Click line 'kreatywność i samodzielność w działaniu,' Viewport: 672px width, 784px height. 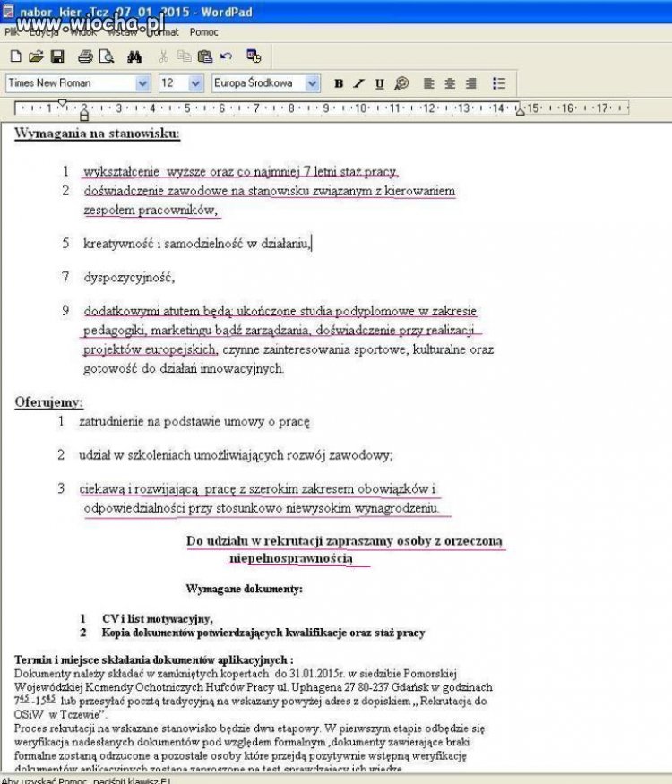pyautogui.click(x=197, y=244)
